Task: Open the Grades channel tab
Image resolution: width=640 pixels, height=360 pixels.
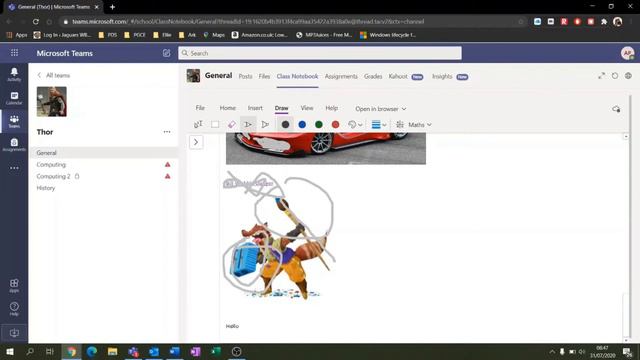Action: 373,76
